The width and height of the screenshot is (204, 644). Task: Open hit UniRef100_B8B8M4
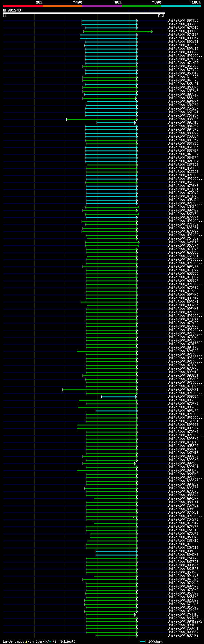click(183, 38)
